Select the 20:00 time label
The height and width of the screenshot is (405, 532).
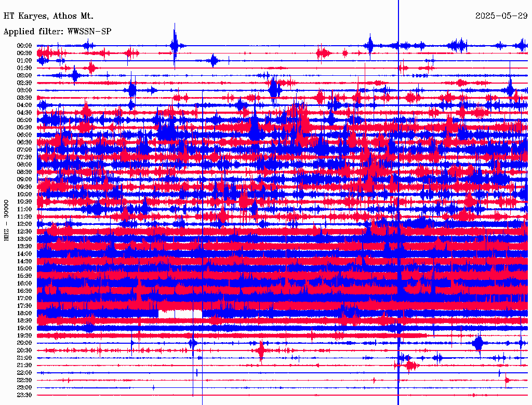coord(24,343)
